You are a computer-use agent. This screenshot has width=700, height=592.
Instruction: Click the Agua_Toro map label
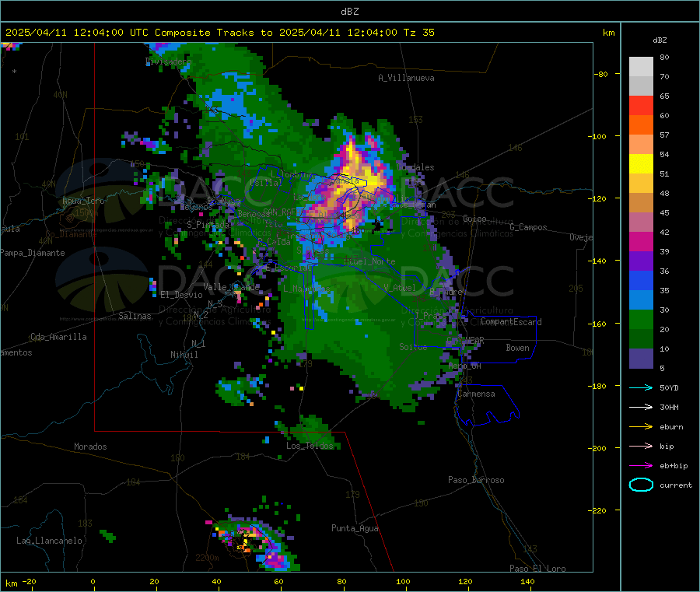[x=83, y=201]
